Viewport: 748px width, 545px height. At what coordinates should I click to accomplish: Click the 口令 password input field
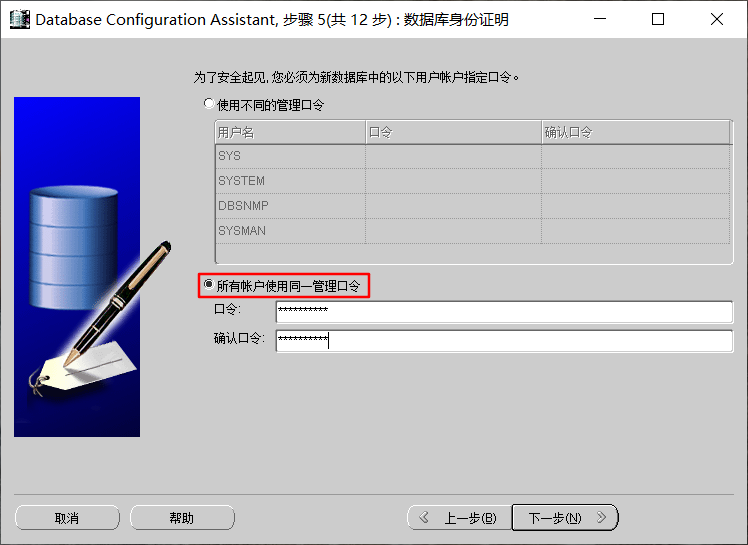tap(504, 312)
